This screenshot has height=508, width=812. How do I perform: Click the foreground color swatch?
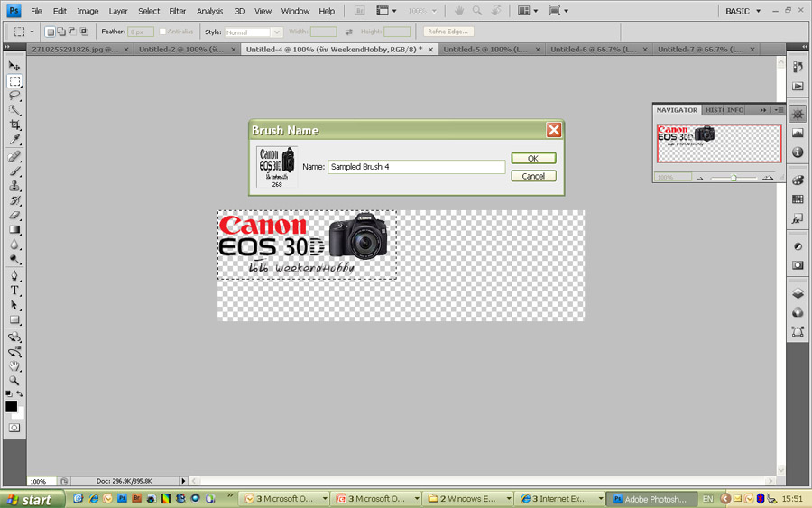[x=11, y=407]
